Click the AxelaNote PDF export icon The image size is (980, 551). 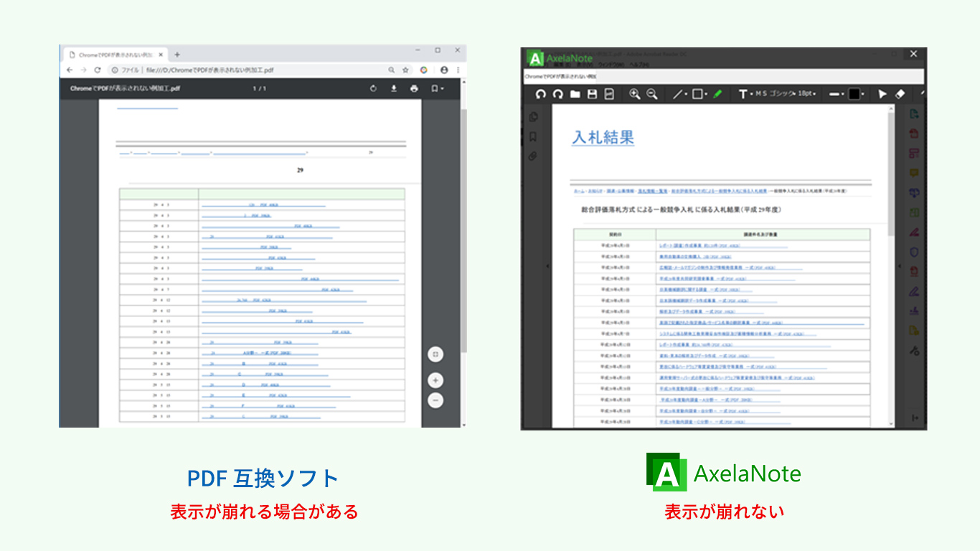click(x=609, y=94)
